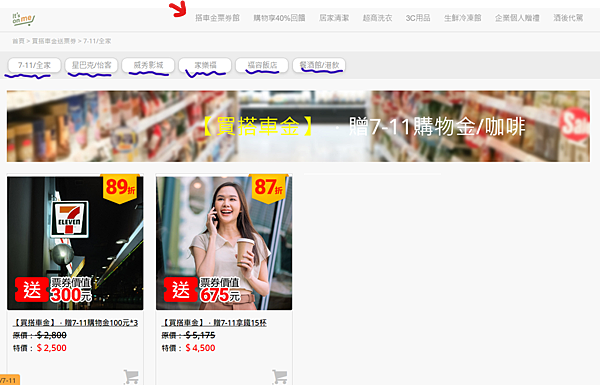This screenshot has height=385, width=600.
Task: Click the original price $2,800
Action: point(52,335)
